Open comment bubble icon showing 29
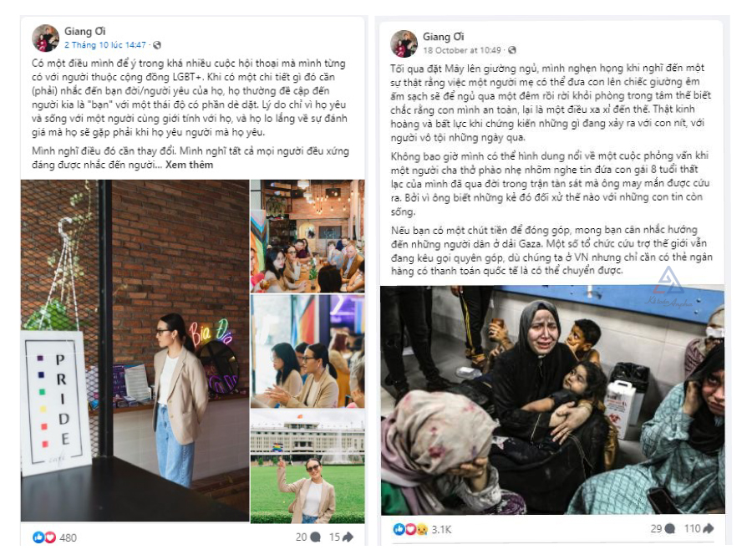 [x=670, y=529]
